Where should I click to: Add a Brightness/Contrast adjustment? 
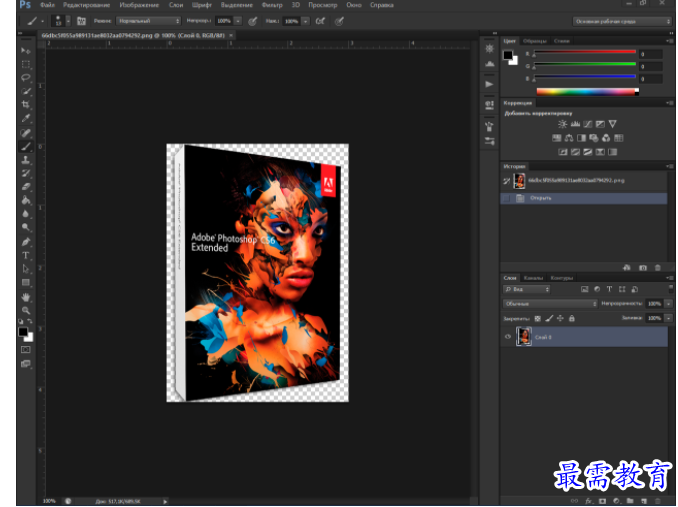(562, 124)
